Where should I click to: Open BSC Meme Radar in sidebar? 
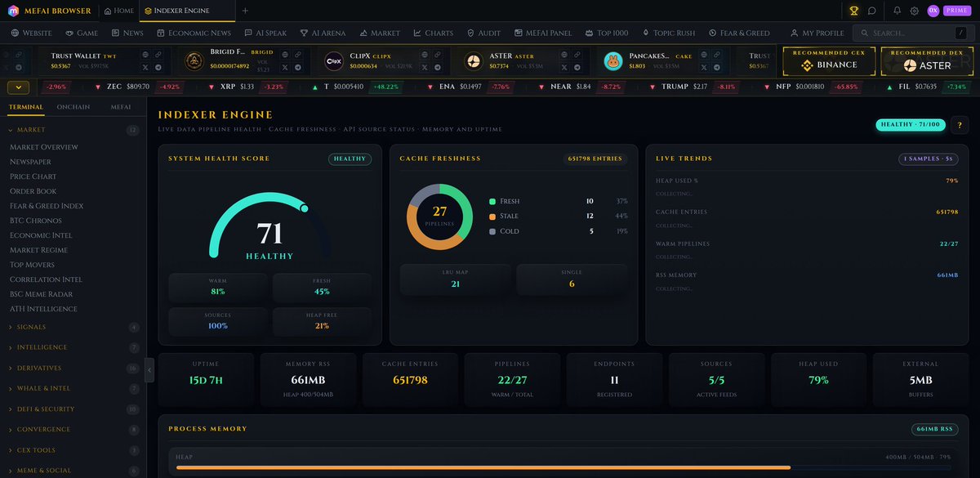[x=42, y=294]
